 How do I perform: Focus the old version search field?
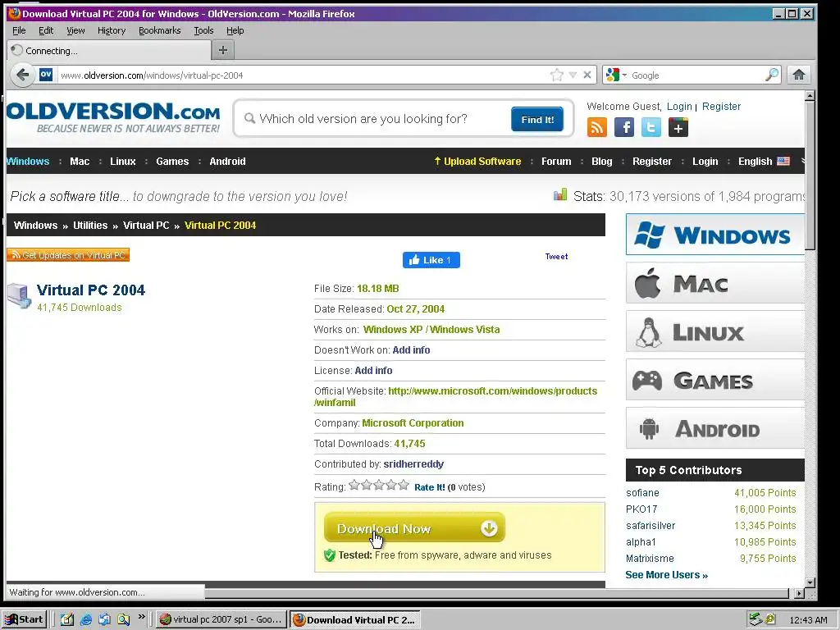click(x=375, y=119)
